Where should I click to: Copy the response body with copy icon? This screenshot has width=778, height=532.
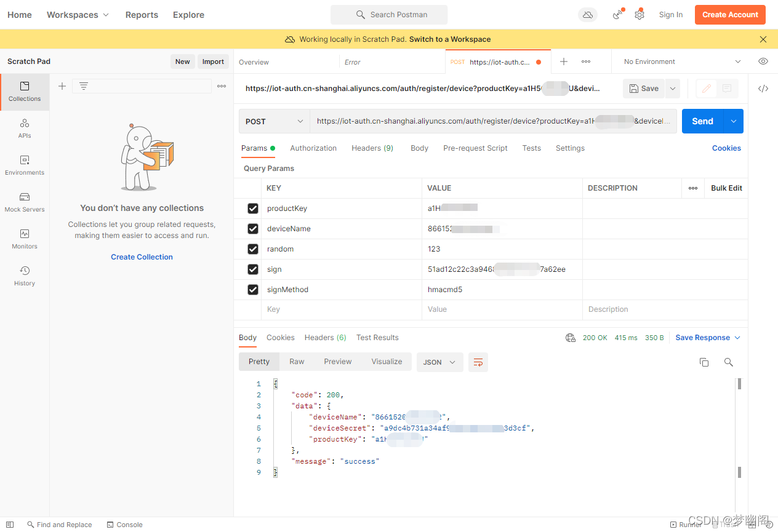pyautogui.click(x=704, y=362)
